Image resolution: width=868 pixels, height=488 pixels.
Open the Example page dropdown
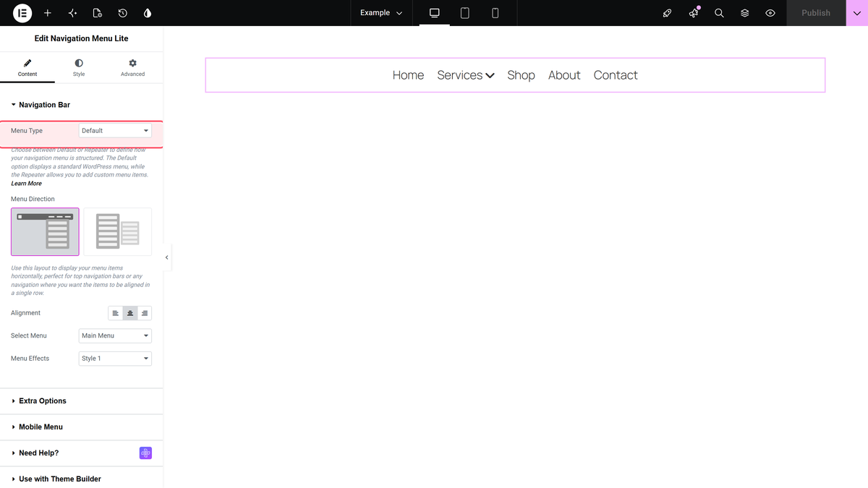[381, 13]
